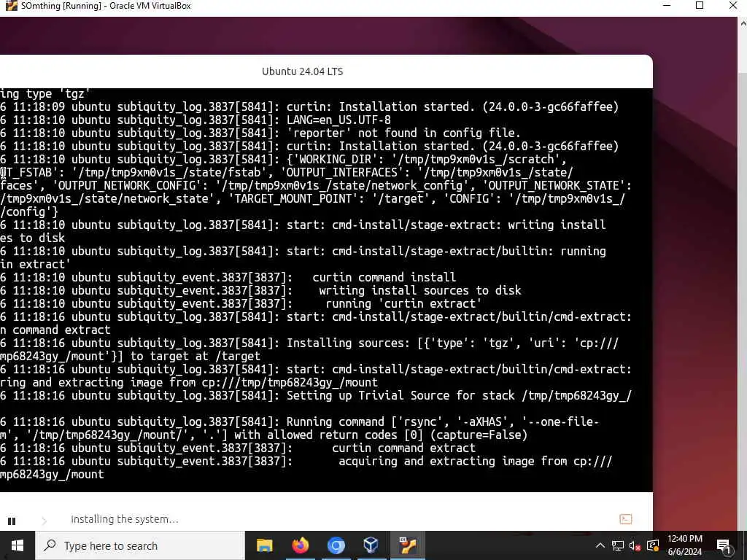Click the "'TARGET_MOUNT_POINT': '/target'" line
Image resolution: width=747 pixels, height=560 pixels.
pyautogui.click(x=312, y=198)
